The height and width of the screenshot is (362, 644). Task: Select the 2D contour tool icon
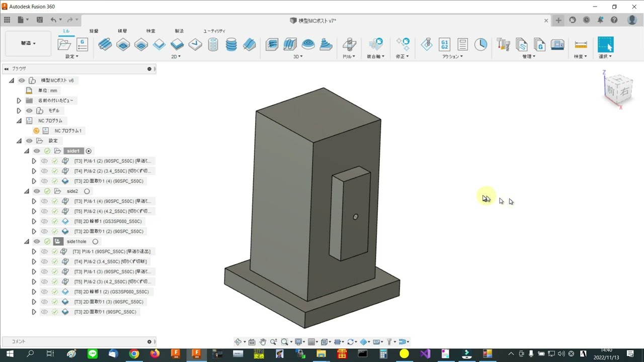159,44
